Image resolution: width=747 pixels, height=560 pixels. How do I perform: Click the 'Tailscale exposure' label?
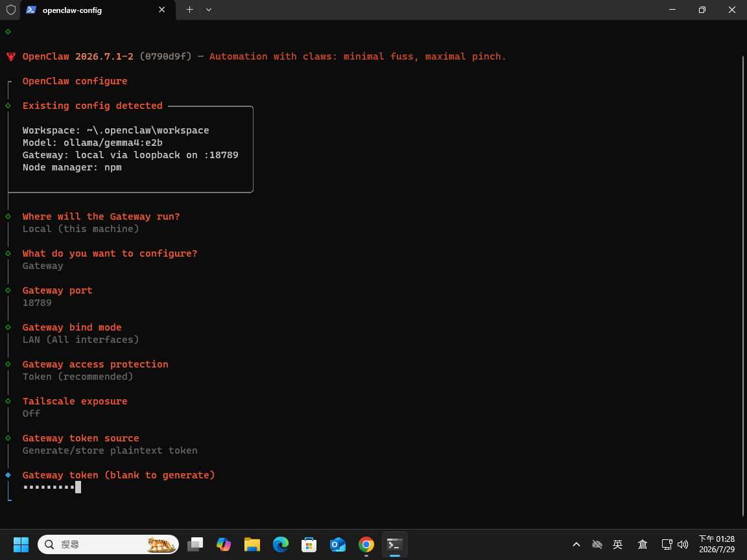pos(75,401)
